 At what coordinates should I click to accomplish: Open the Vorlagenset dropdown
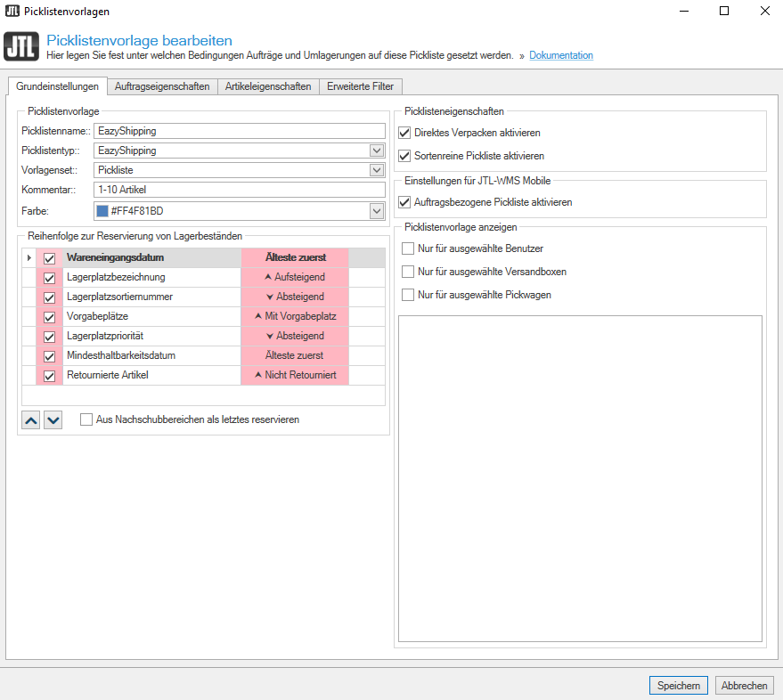[379, 169]
